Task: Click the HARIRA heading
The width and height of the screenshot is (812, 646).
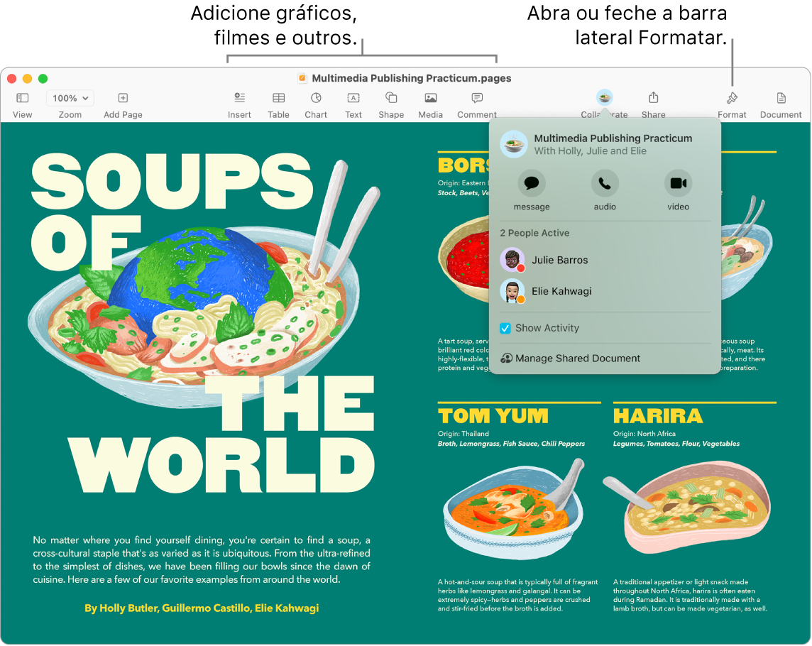Action: click(x=658, y=416)
